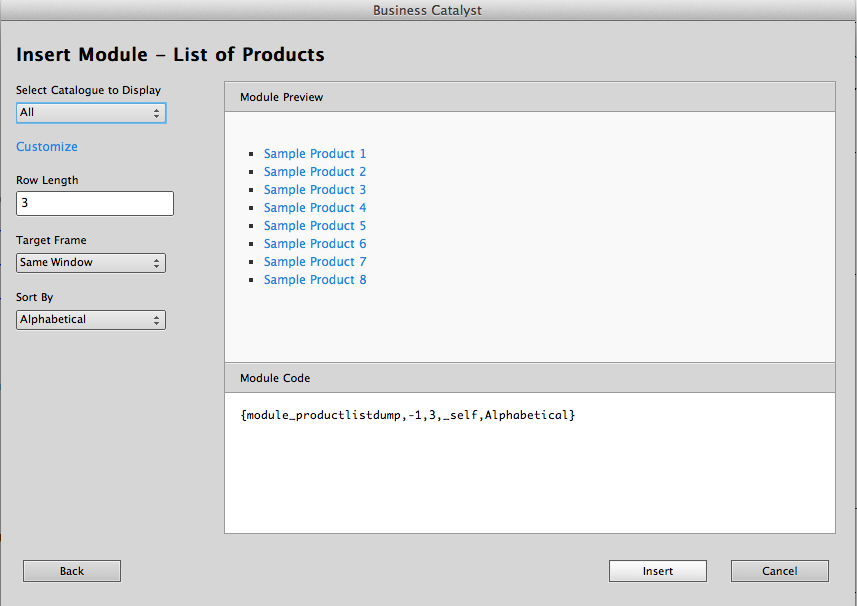Screen dimensions: 857x606
Task: Open Sample Product 3 link
Action: click(x=314, y=189)
